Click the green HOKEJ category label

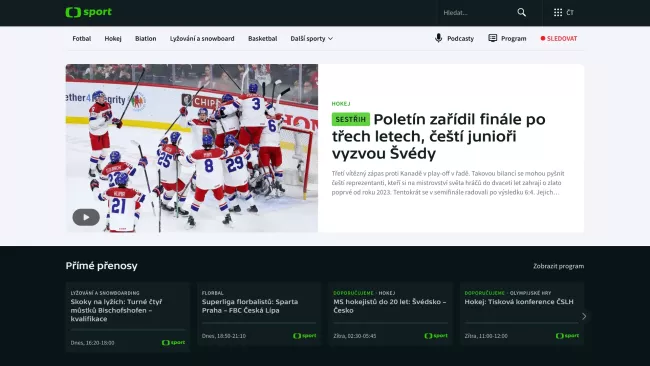[341, 104]
